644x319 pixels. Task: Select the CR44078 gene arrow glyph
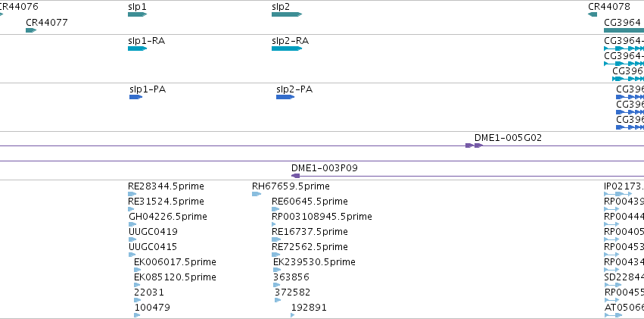tap(593, 14)
